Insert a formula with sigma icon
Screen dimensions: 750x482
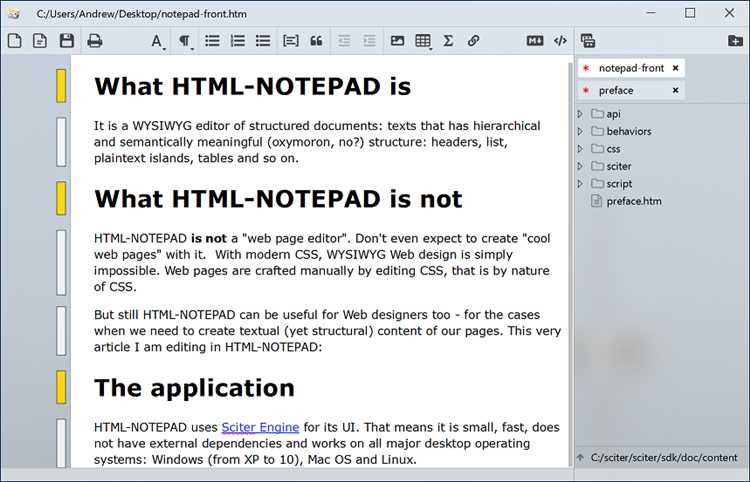click(448, 41)
